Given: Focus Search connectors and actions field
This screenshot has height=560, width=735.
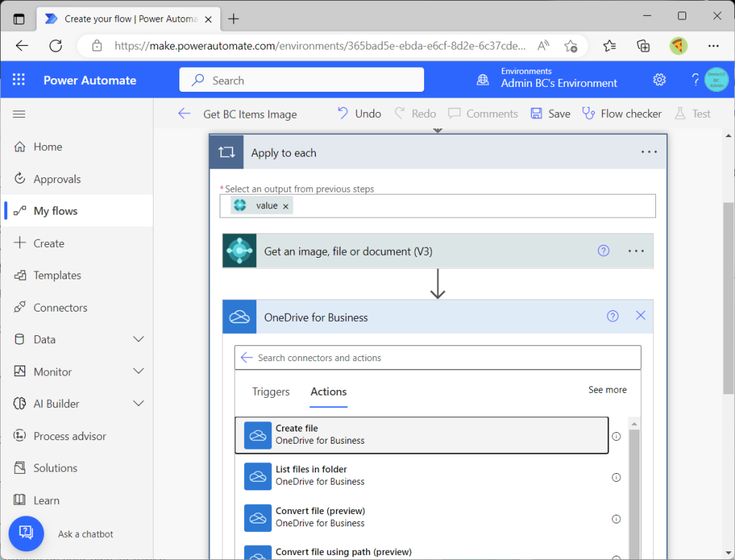Looking at the screenshot, I should pos(438,358).
